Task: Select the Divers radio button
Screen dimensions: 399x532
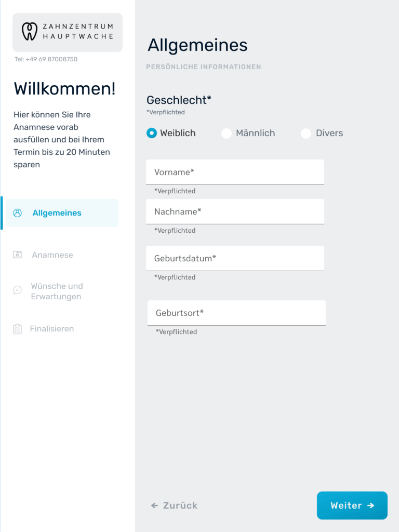Action: coord(306,134)
